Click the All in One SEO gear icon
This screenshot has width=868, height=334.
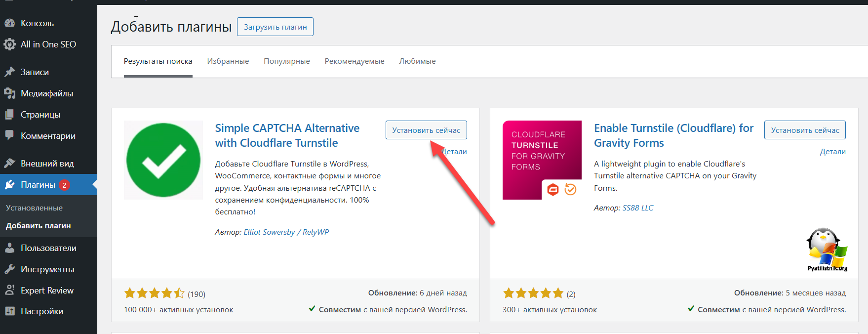(9, 44)
